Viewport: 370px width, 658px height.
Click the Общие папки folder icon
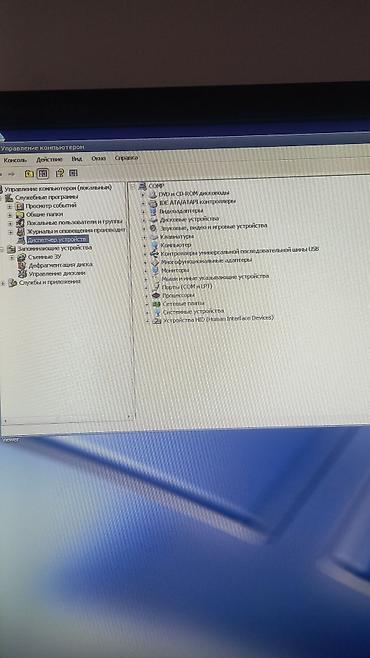pyautogui.click(x=20, y=214)
